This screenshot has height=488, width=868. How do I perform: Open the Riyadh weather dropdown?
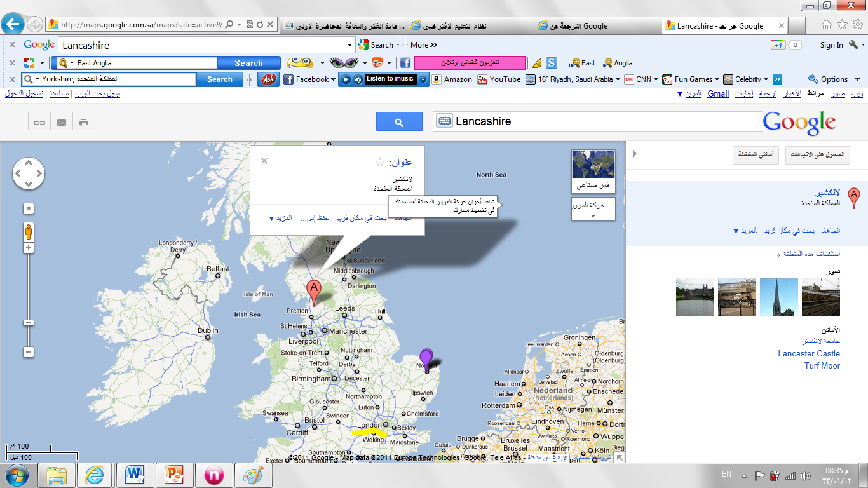click(x=618, y=79)
